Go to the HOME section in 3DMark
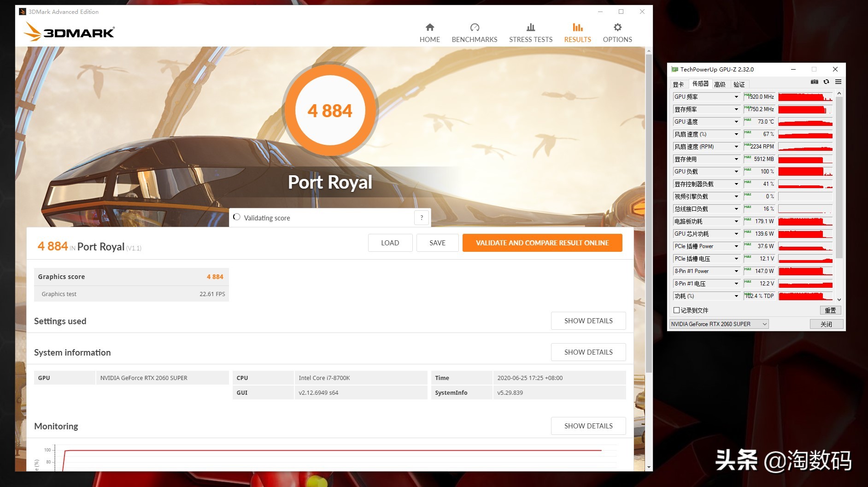The height and width of the screenshot is (487, 868). (x=430, y=33)
